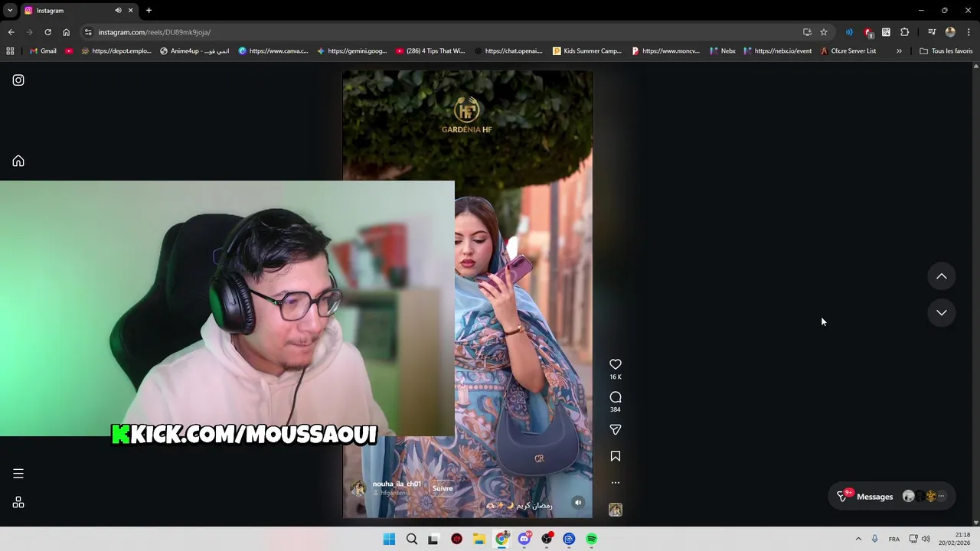Open the tab search dropdown arrow
980x551 pixels.
click(x=10, y=11)
